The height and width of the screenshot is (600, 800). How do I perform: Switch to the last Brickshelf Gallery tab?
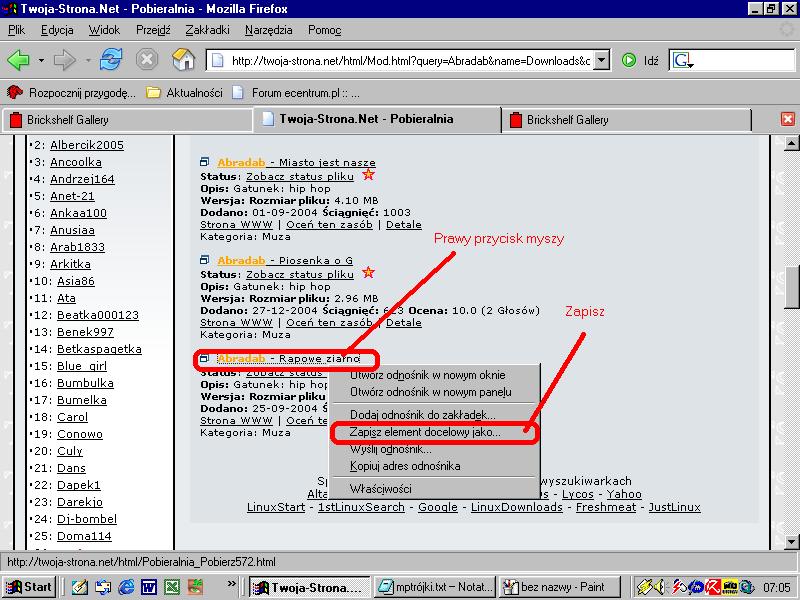(x=627, y=120)
